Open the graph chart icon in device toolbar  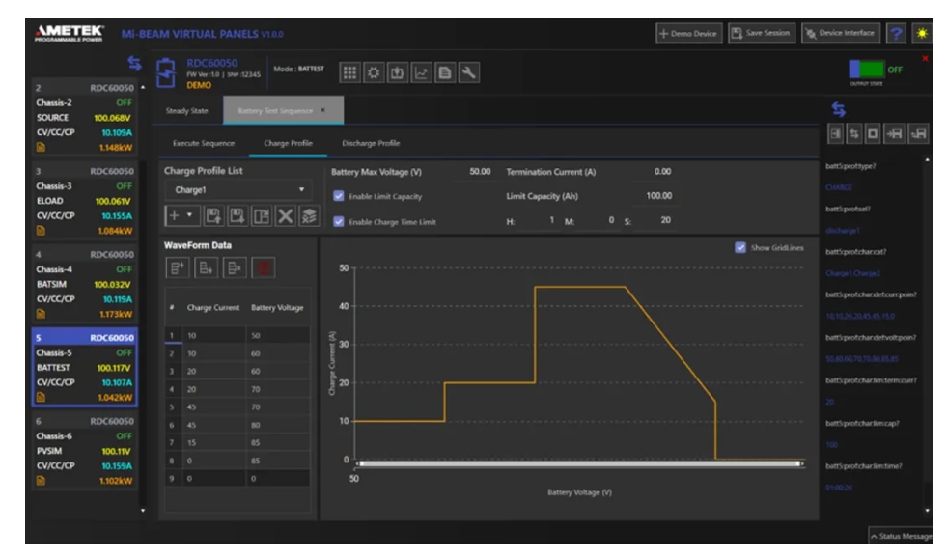tap(420, 72)
